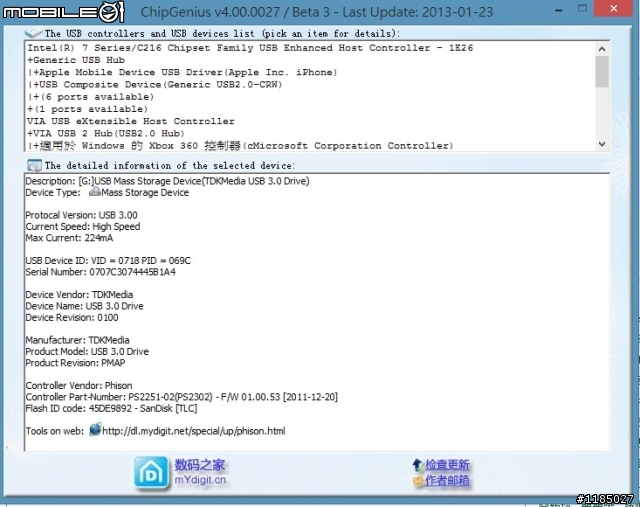Click the Max Current: 224mA line

69,238
